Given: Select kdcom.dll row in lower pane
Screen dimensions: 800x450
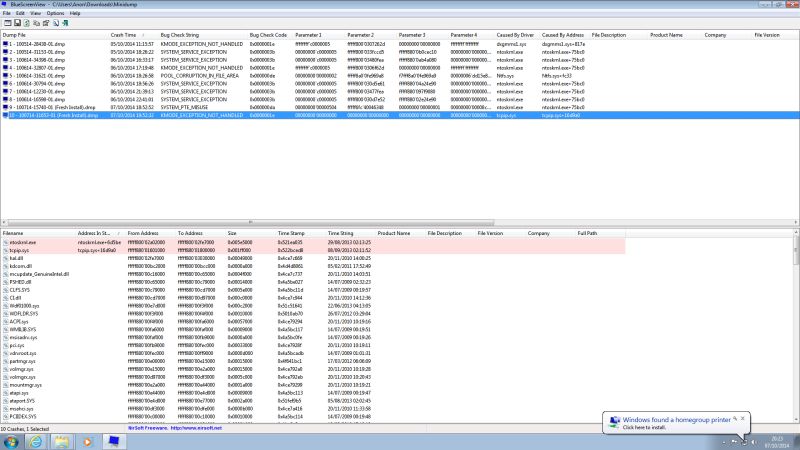Looking at the screenshot, I should click(313, 266).
